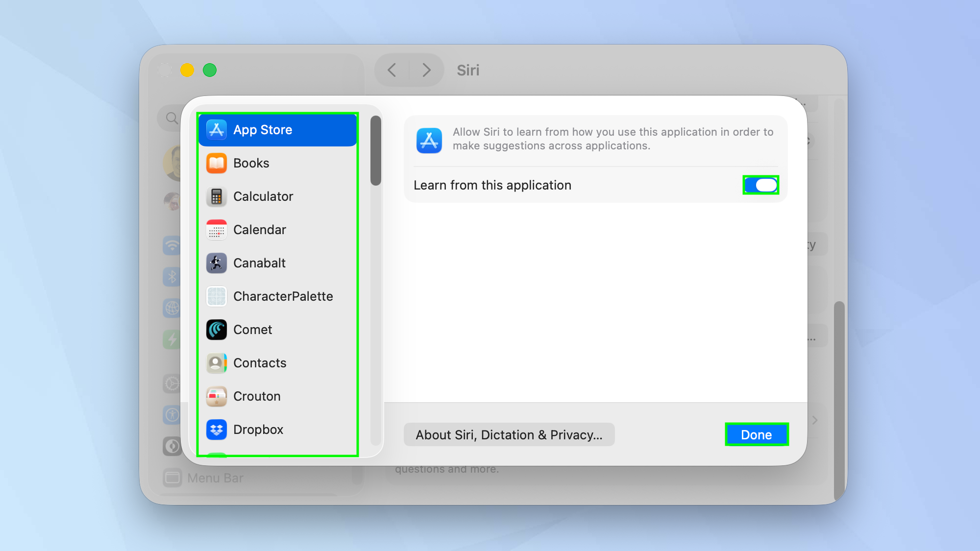
Task: Click the Wi-Fi icon in the sidebar
Action: [172, 245]
